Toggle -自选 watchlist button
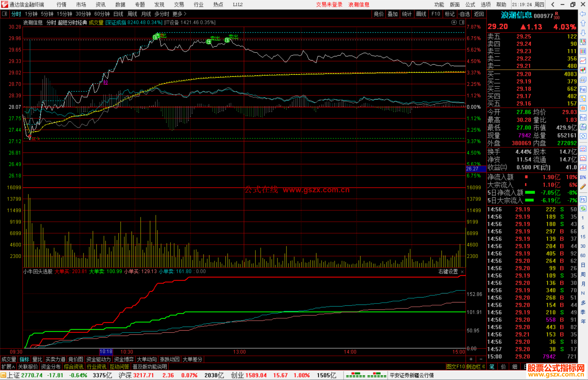The width and height of the screenshot is (588, 380). click(464, 14)
